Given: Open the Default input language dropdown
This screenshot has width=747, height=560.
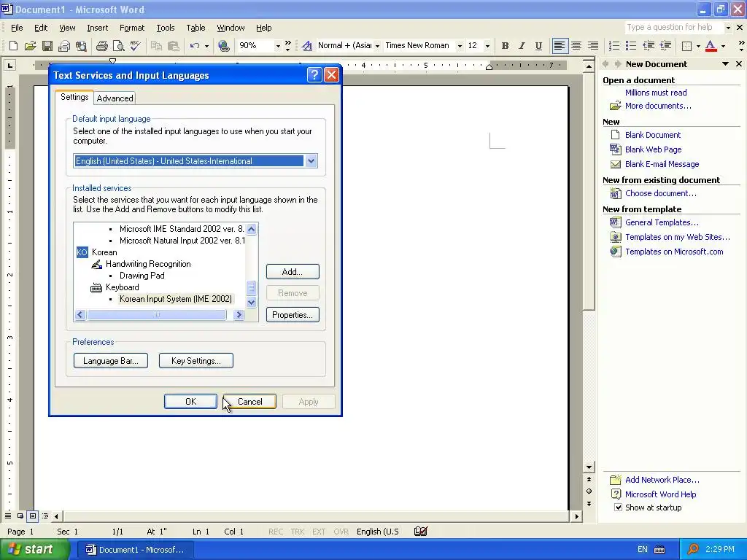Looking at the screenshot, I should click(311, 161).
